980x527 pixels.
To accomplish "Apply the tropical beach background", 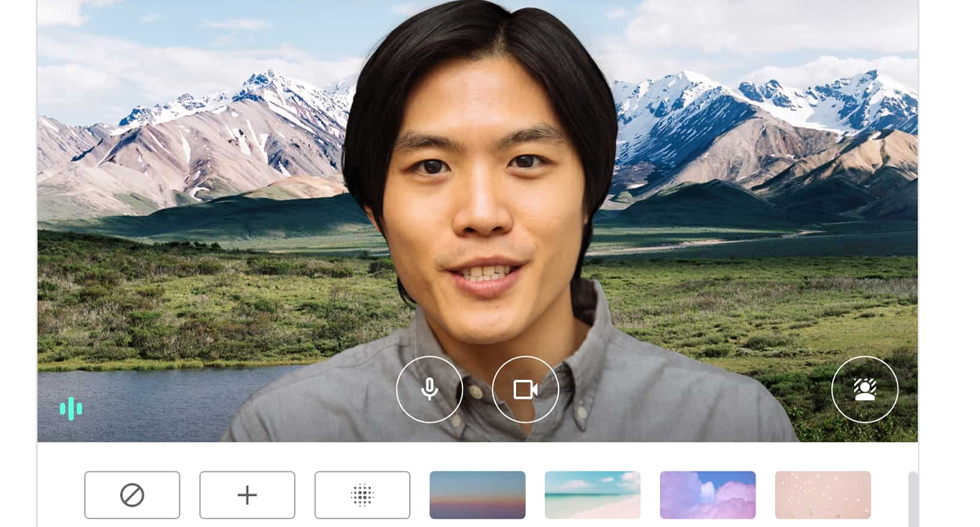I will click(x=593, y=495).
